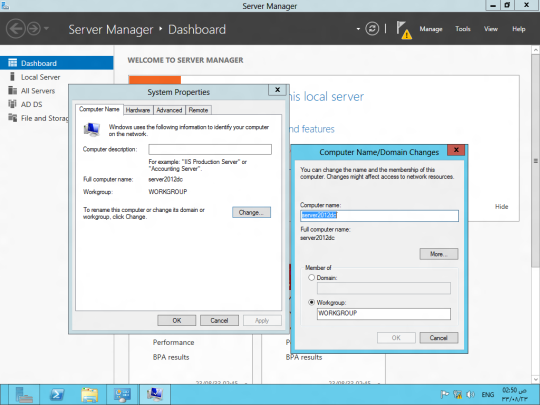The width and height of the screenshot is (540, 405).
Task: Click the Hide link in welcome panel
Action: coord(501,206)
